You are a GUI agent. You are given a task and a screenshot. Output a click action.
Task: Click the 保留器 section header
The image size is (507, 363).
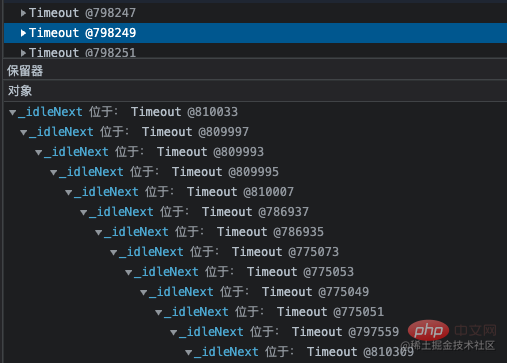(255, 71)
